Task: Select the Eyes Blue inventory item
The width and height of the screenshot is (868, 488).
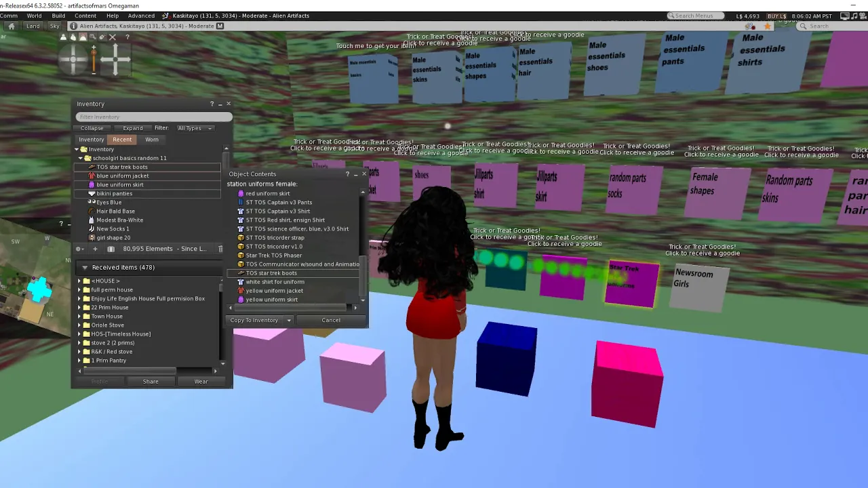Action: 108,203
